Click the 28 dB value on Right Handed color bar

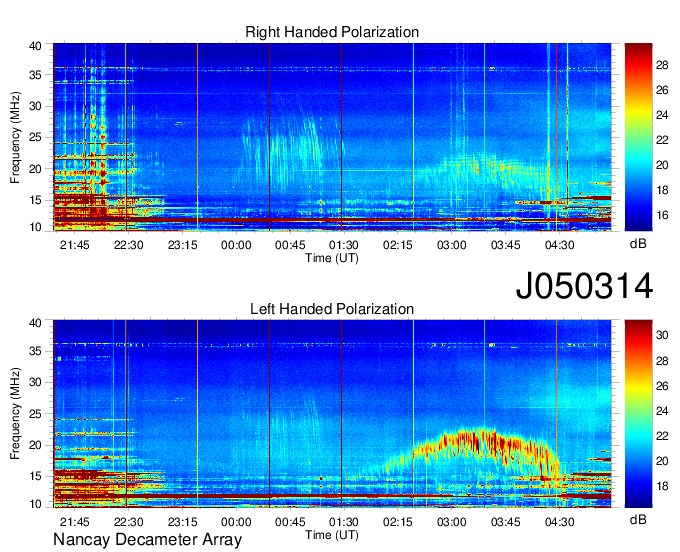click(662, 65)
